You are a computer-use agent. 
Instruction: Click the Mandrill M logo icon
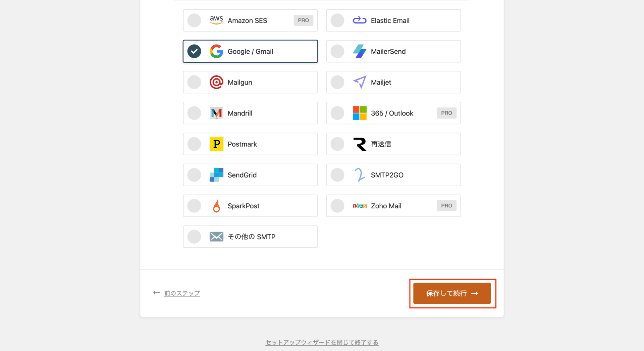pos(216,113)
